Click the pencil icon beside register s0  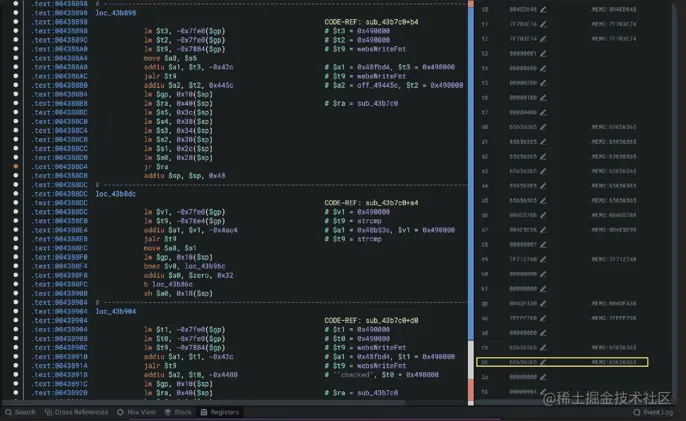[x=543, y=127]
